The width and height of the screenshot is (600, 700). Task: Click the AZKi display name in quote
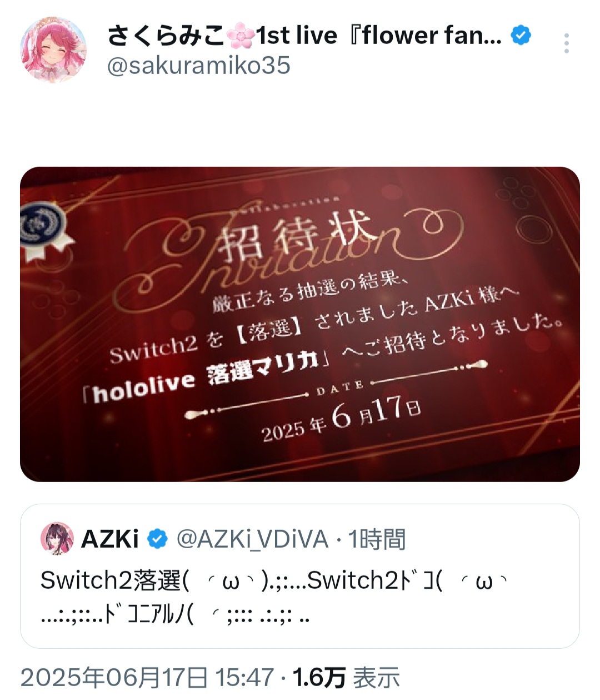pyautogui.click(x=110, y=539)
